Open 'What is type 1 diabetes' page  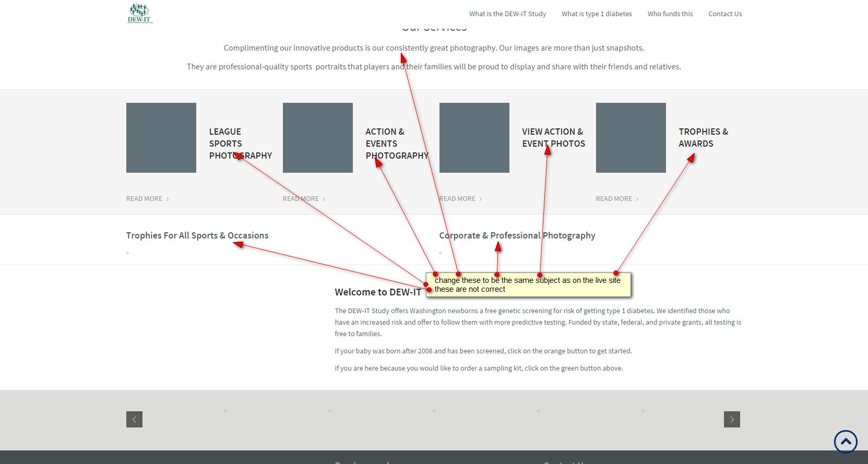[596, 14]
